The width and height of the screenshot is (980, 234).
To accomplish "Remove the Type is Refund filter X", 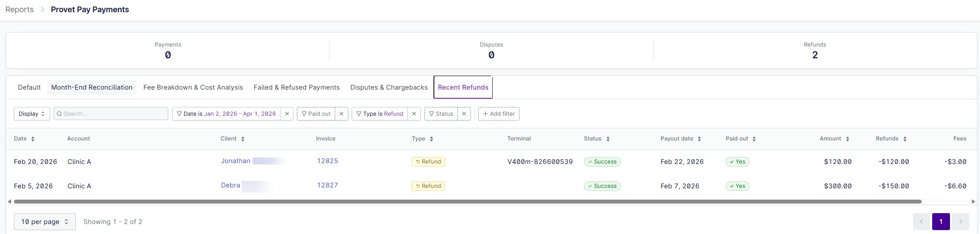I will click(414, 114).
